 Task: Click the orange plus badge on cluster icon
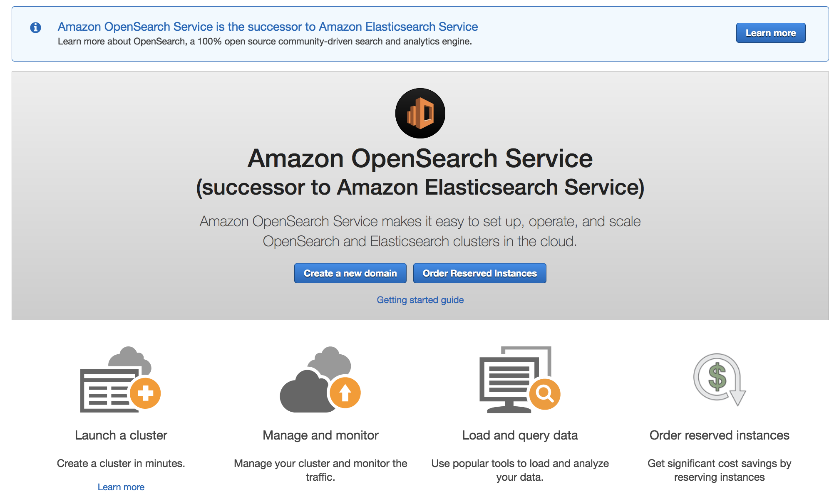pyautogui.click(x=146, y=393)
